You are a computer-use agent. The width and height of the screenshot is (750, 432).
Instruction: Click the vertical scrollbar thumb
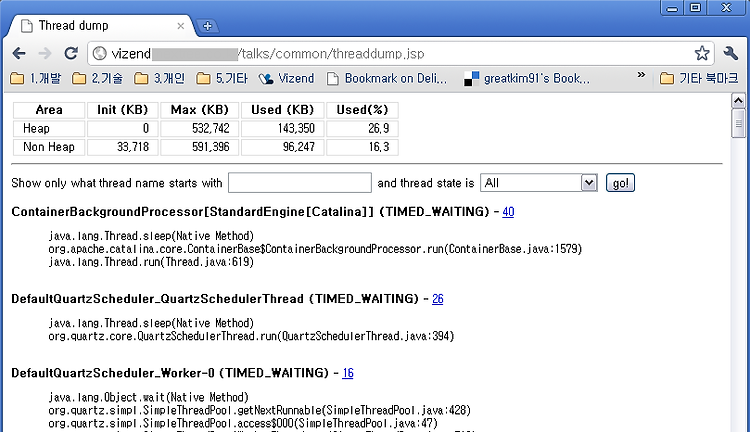[738, 123]
